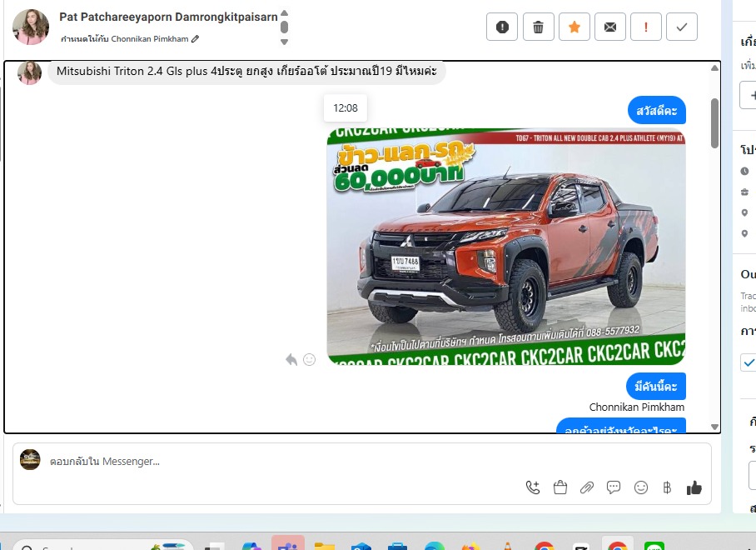756x550 pixels.
Task: Click the trash can delete icon
Action: point(538,27)
